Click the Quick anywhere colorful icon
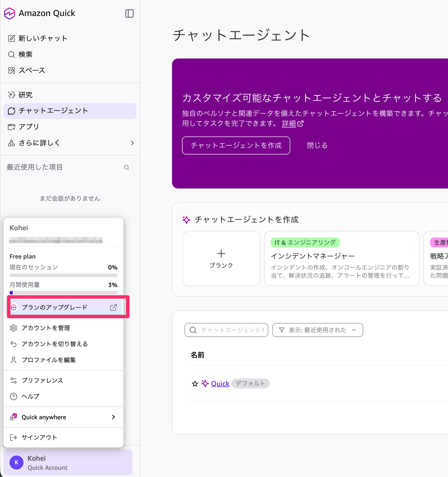Image resolution: width=448 pixels, height=477 pixels. [x=13, y=417]
